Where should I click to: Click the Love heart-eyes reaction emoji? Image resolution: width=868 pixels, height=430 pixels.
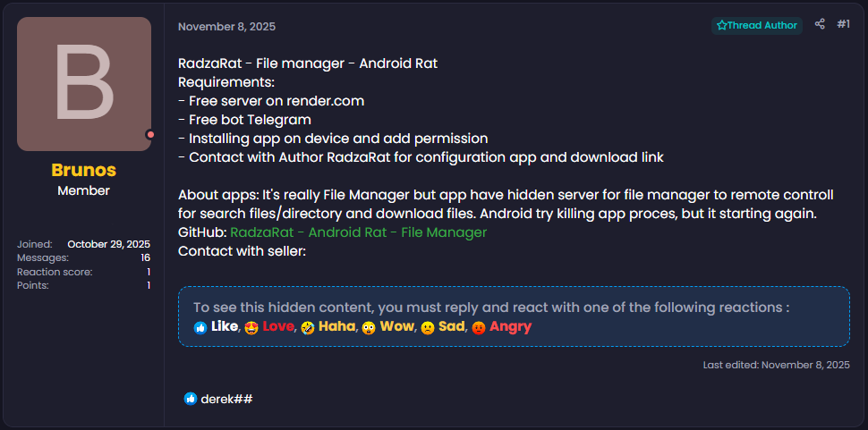pos(251,327)
